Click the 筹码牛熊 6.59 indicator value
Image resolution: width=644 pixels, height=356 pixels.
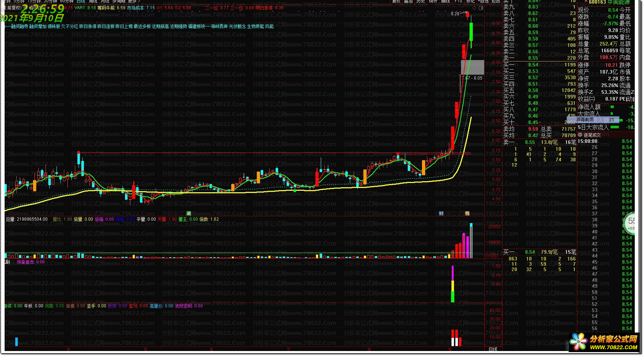click(x=111, y=8)
